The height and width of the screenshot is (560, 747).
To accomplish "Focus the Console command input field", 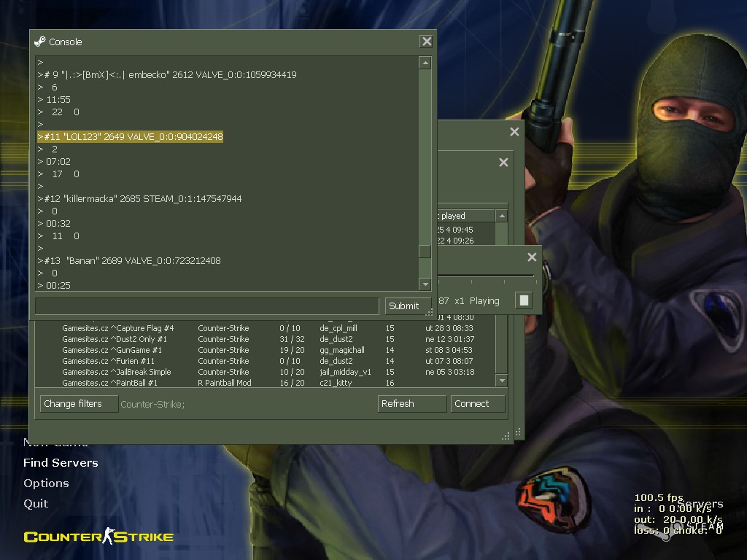I will coord(207,306).
